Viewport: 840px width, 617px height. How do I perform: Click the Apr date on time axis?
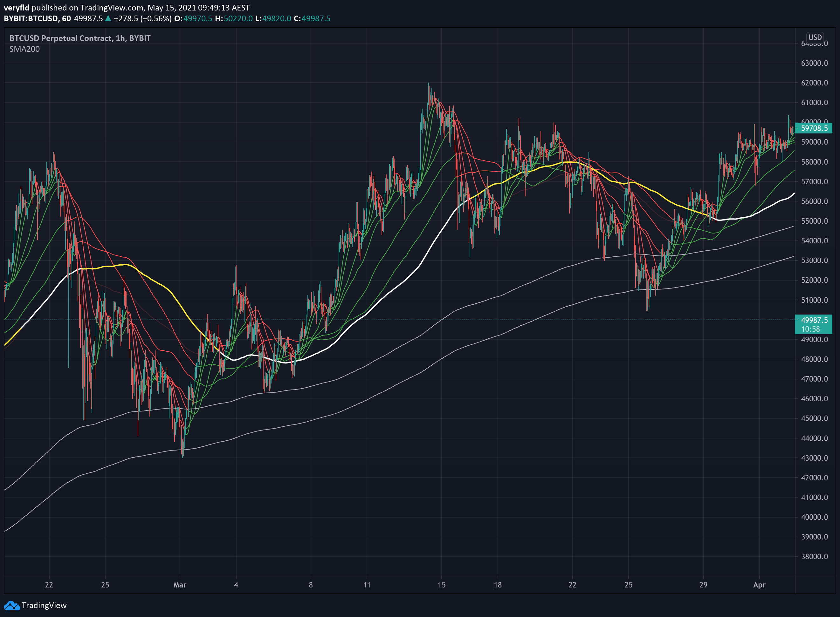tap(759, 585)
